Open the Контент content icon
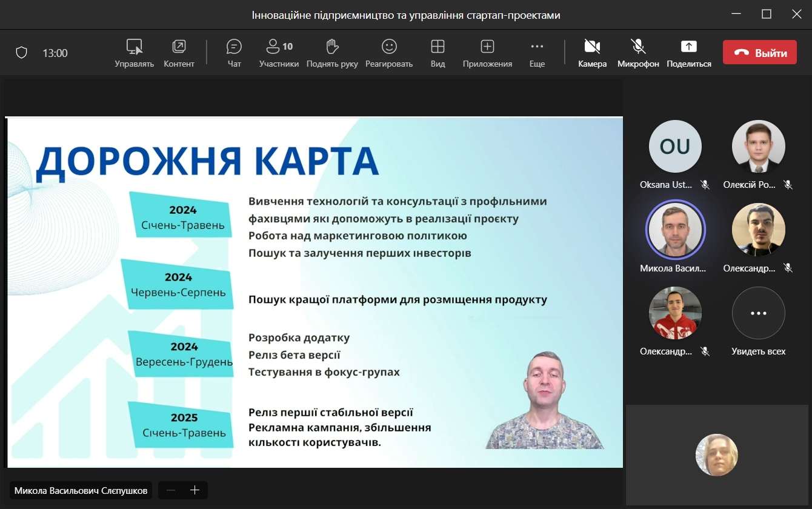This screenshot has height=509, width=812. point(179,52)
